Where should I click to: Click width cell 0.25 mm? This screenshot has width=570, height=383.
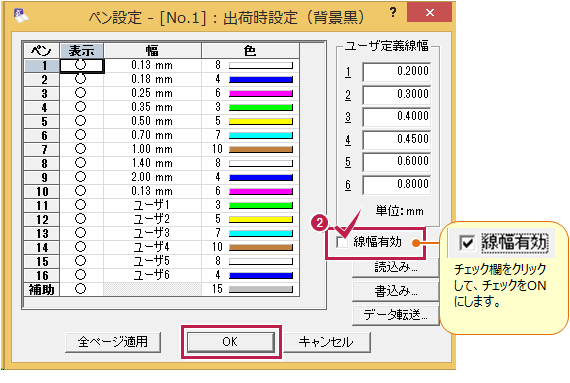coord(152,93)
